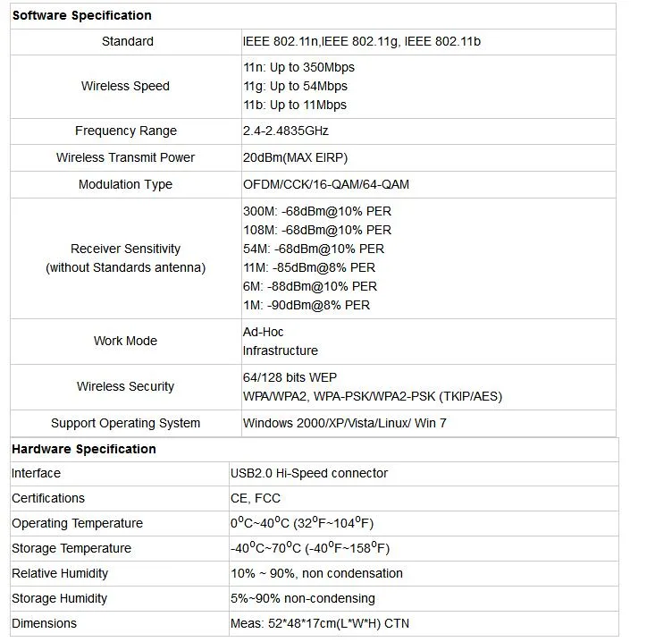Select the Standard row label
672x642 pixels.
coord(127,41)
